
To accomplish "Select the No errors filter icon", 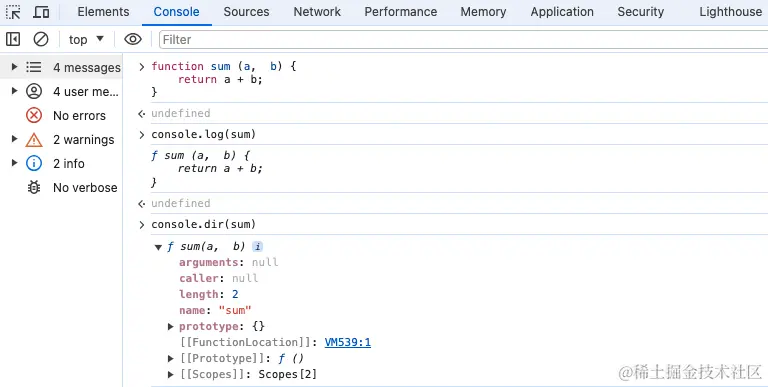I will click(34, 116).
